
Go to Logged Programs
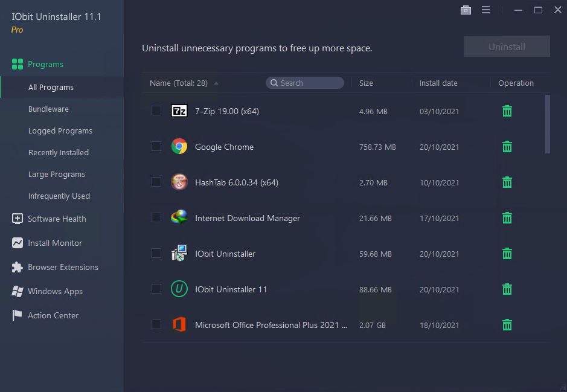(x=60, y=130)
